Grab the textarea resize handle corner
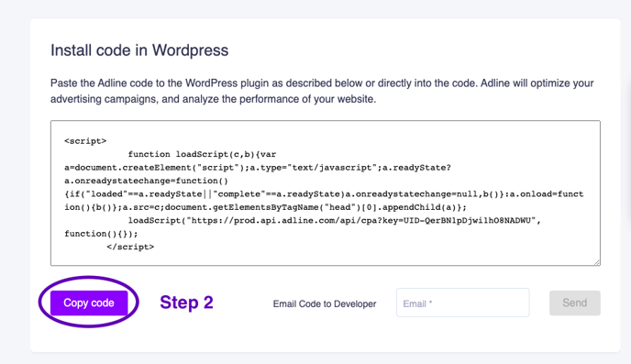Viewport: 631px width, 364px height. click(x=597, y=262)
